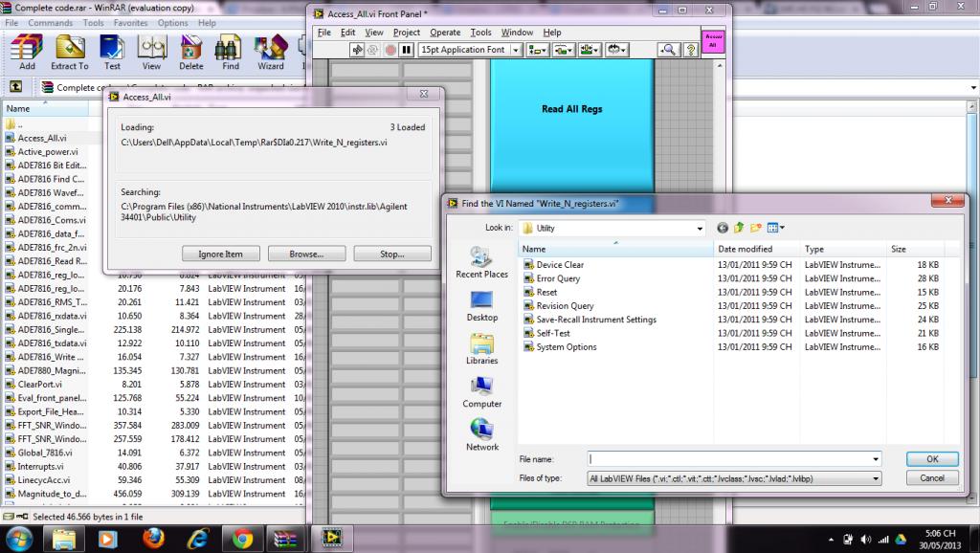The image size is (980, 553).
Task: Create new folder in Find dialog
Action: click(x=756, y=228)
